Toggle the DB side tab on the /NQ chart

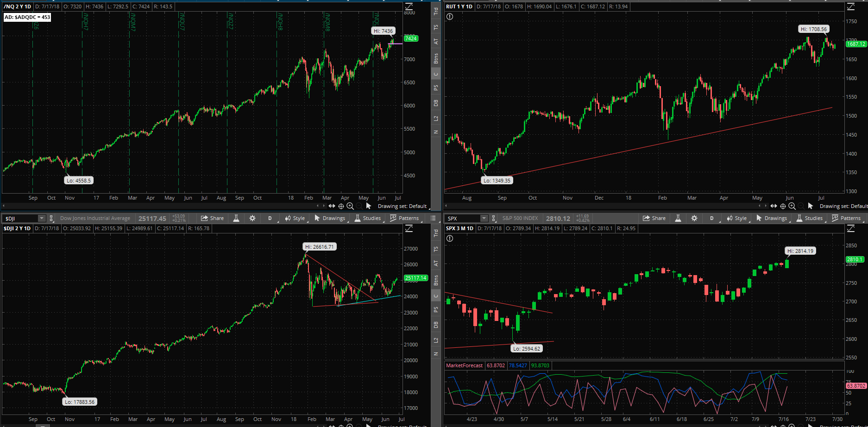tap(436, 103)
